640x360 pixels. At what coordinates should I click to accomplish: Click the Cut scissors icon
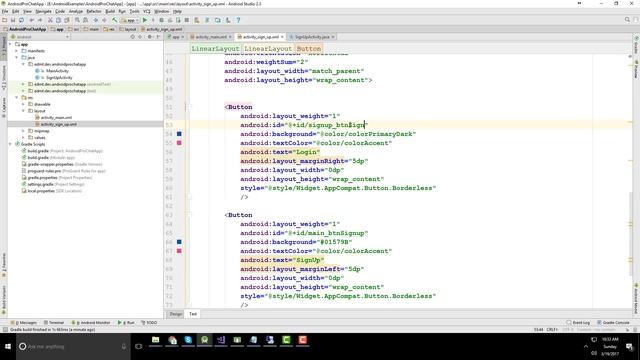[x=50, y=20]
